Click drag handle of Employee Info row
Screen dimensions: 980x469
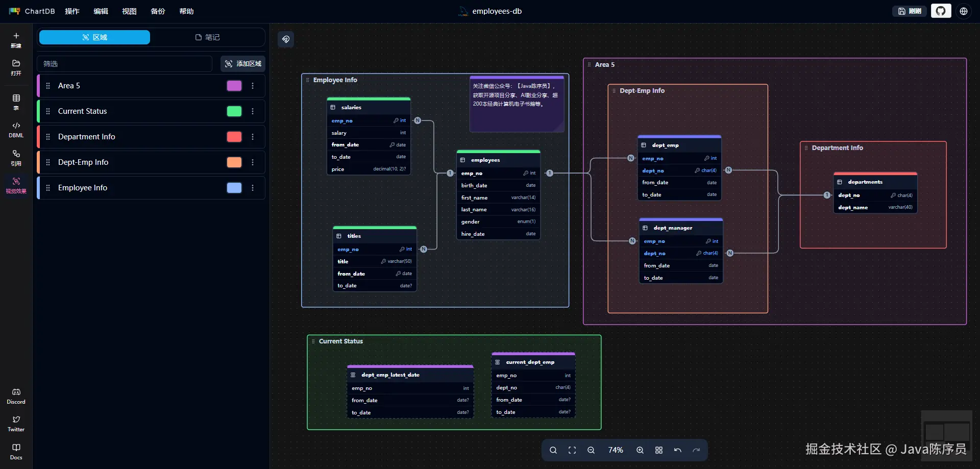pyautogui.click(x=48, y=188)
